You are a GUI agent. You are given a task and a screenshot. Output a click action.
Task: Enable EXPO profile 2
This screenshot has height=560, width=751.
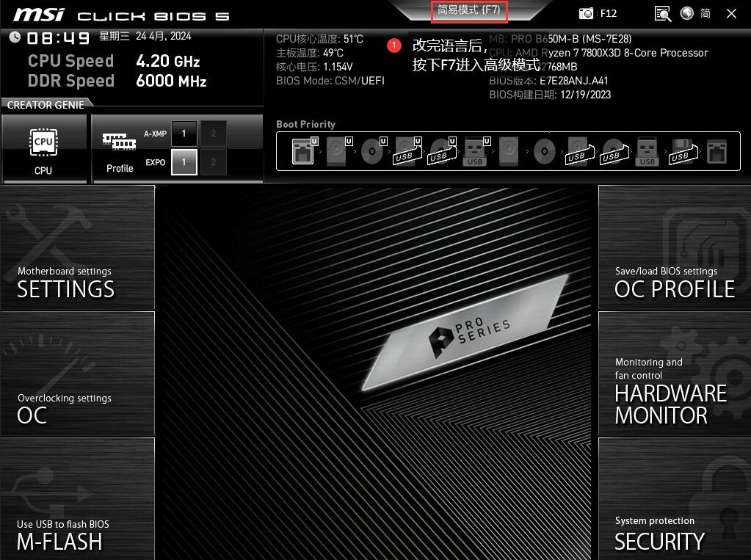(214, 162)
